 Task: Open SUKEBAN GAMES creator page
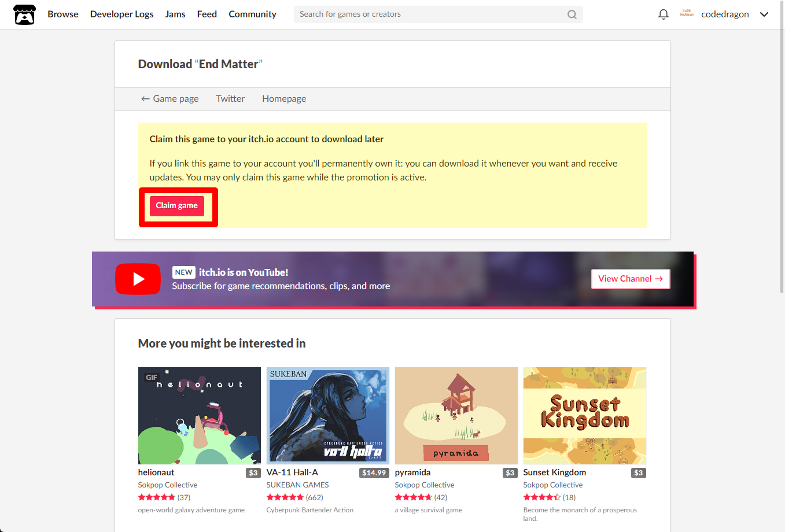(297, 485)
